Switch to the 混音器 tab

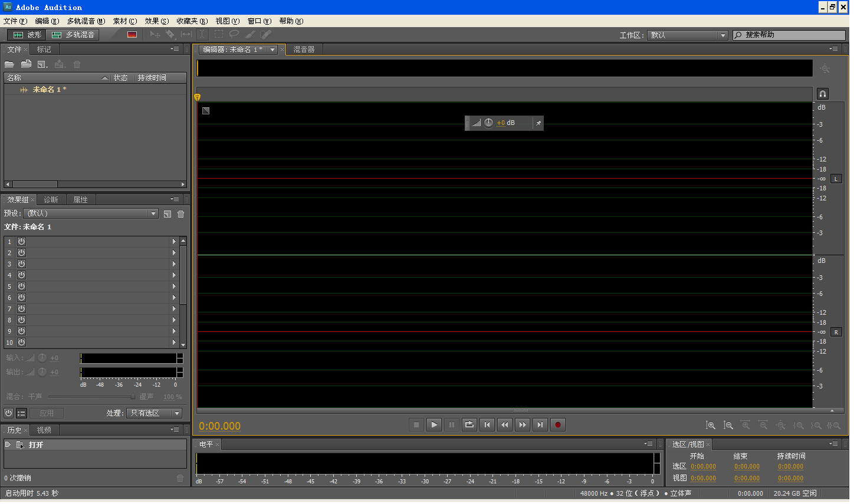coord(304,50)
